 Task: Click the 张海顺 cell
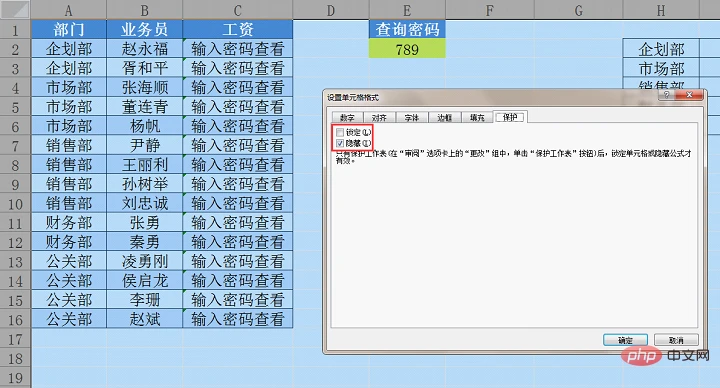click(x=144, y=87)
